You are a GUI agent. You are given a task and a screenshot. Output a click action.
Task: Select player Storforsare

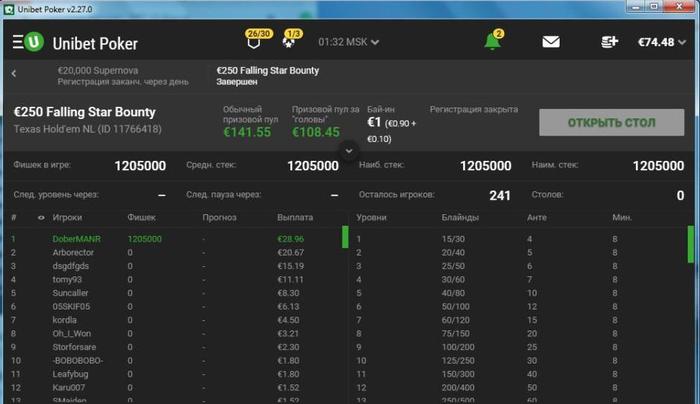coord(74,347)
